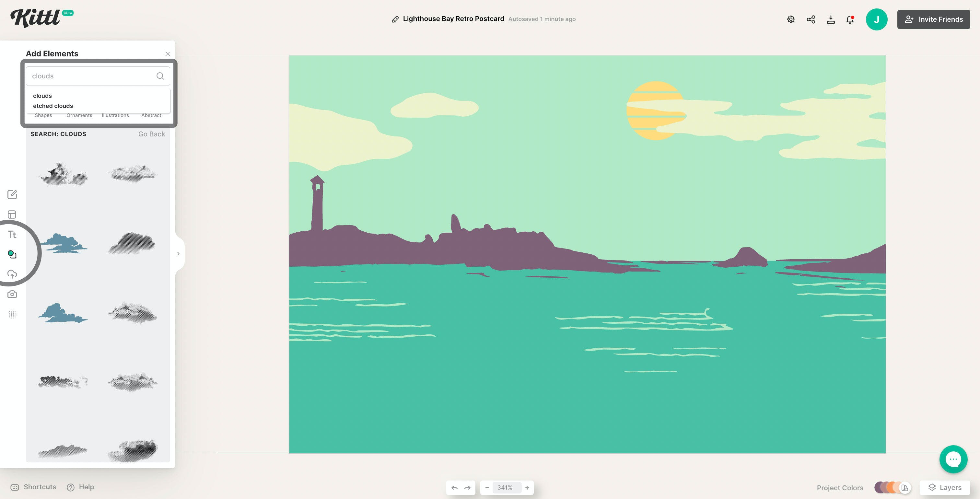Select the purple project color swatch
Viewport: 980px width, 499px height.
(879, 487)
